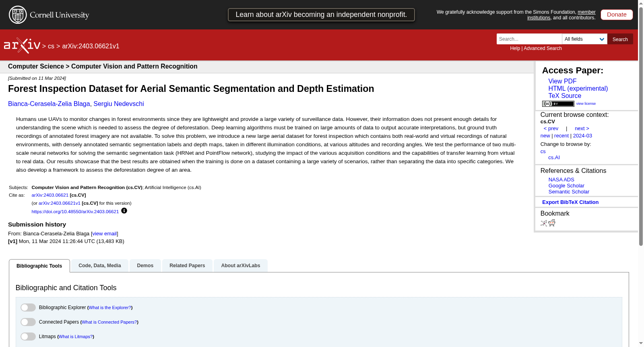Turn on the Litmaps toggle
Screen dimensions: 644x347
28,337
